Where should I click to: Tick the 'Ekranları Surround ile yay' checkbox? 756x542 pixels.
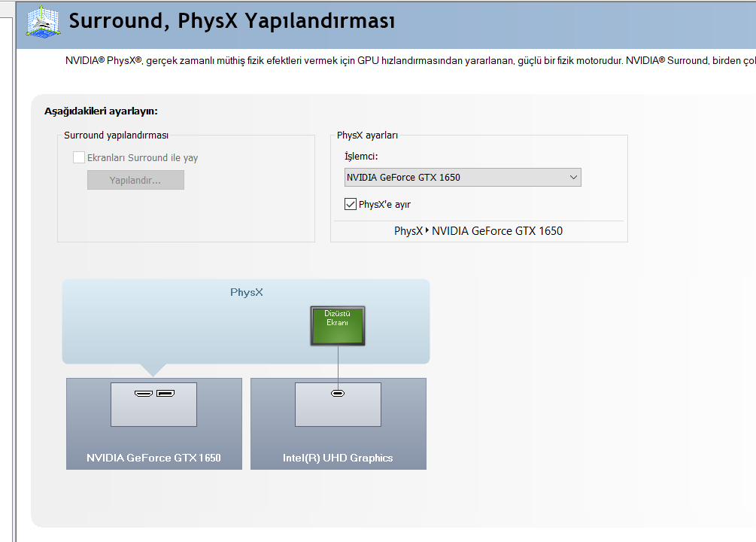(x=79, y=157)
